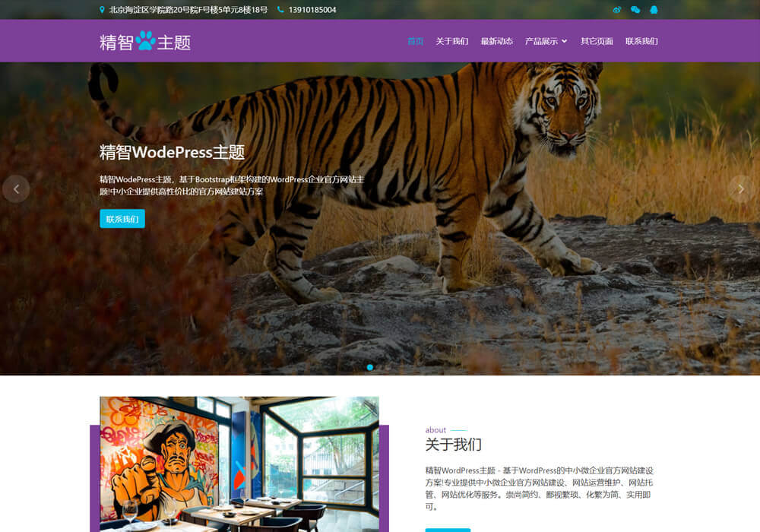Click the blue paw print logo
Viewport: 760px width, 532px height.
click(x=145, y=41)
